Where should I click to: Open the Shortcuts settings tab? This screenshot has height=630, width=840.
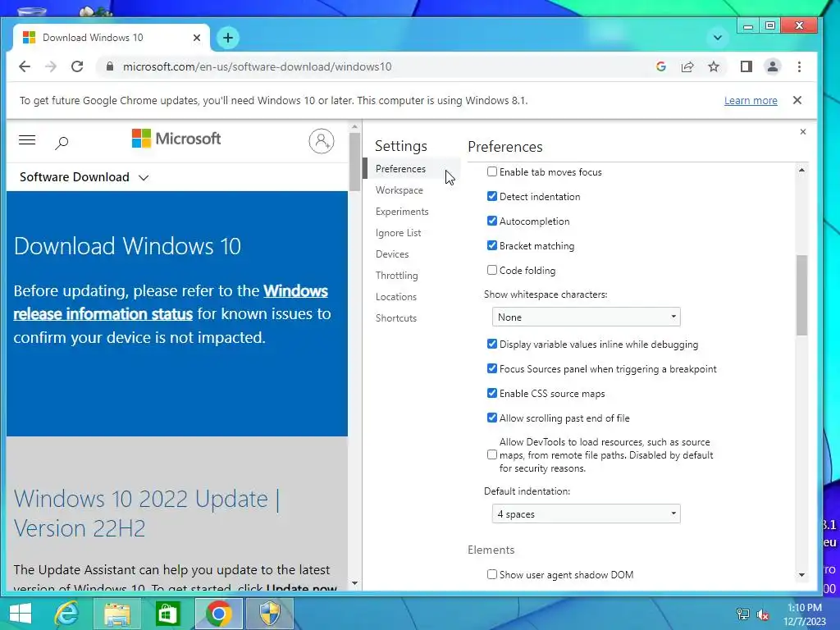(396, 318)
